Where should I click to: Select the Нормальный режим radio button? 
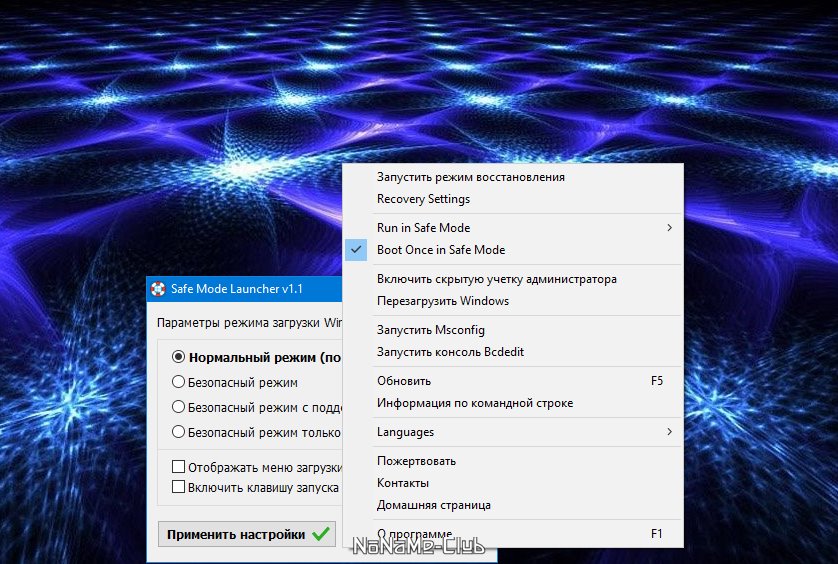click(178, 357)
